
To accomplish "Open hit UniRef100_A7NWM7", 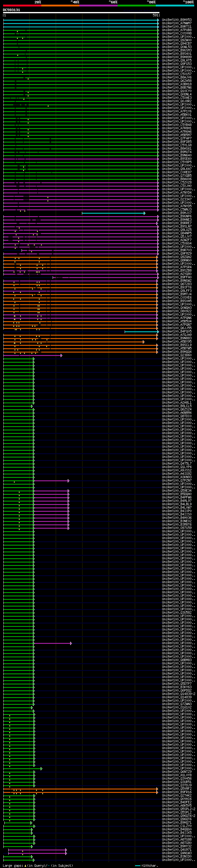I will tap(177, 23).
